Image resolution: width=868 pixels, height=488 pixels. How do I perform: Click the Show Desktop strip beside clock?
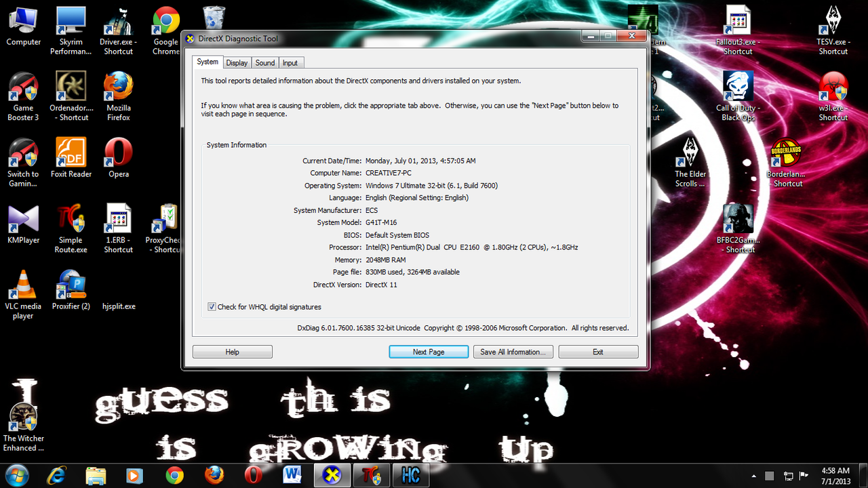(x=863, y=476)
